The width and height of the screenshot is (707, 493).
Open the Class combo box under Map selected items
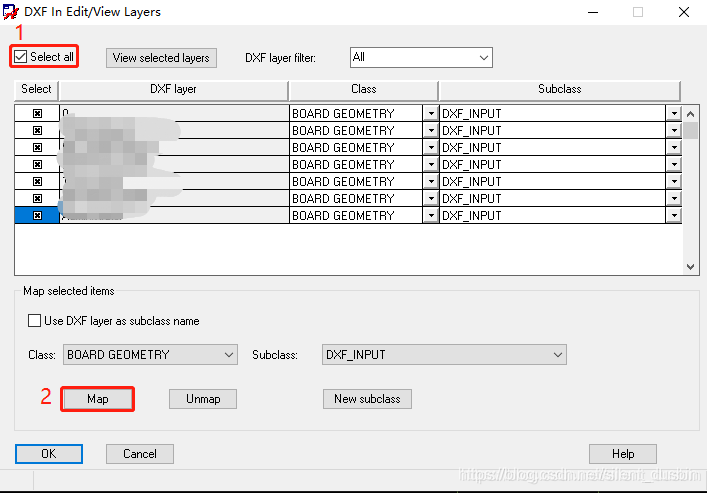[150, 355]
